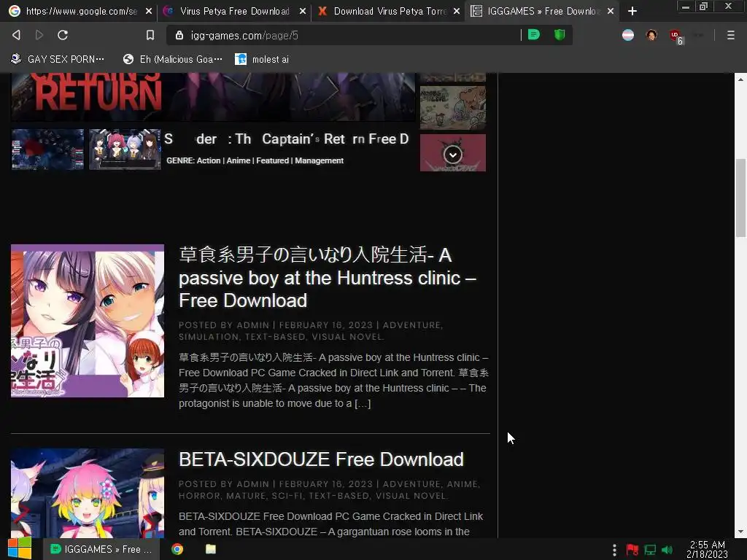Viewport: 747px width, 560px height.
Task: Open the Captain's Return banner image
Action: pyautogui.click(x=213, y=97)
